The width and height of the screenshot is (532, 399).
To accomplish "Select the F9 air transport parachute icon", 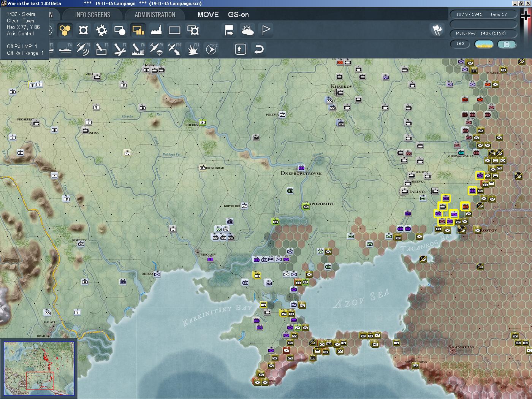I will pyautogui.click(x=156, y=49).
